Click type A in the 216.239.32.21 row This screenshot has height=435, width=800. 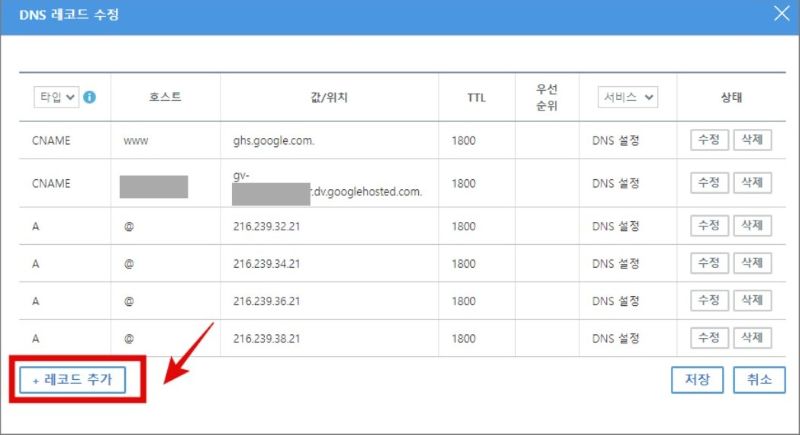point(36,226)
